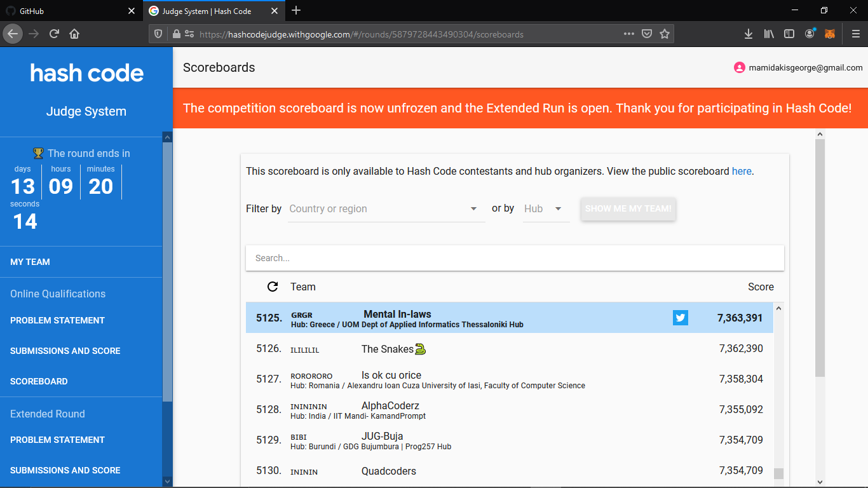
Task: Go back to the previous page
Action: [x=13, y=34]
